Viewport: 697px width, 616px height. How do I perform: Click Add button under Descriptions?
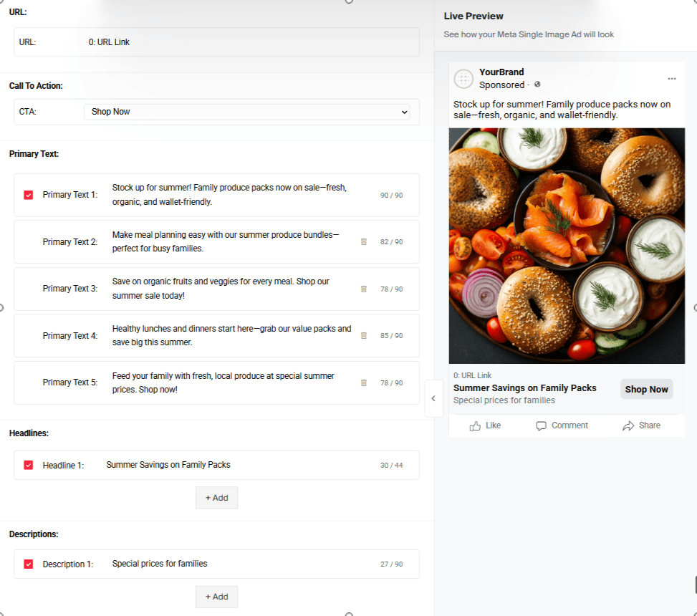216,597
